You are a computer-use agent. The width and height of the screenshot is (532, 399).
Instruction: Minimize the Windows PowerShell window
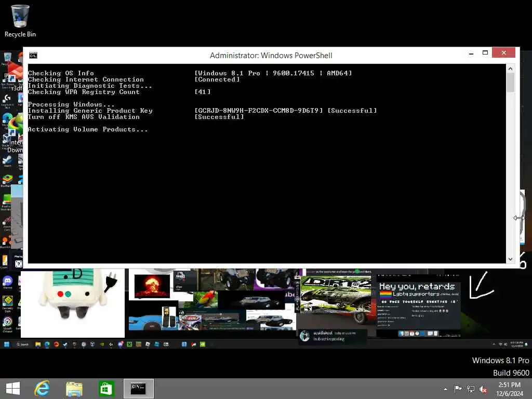coord(471,54)
